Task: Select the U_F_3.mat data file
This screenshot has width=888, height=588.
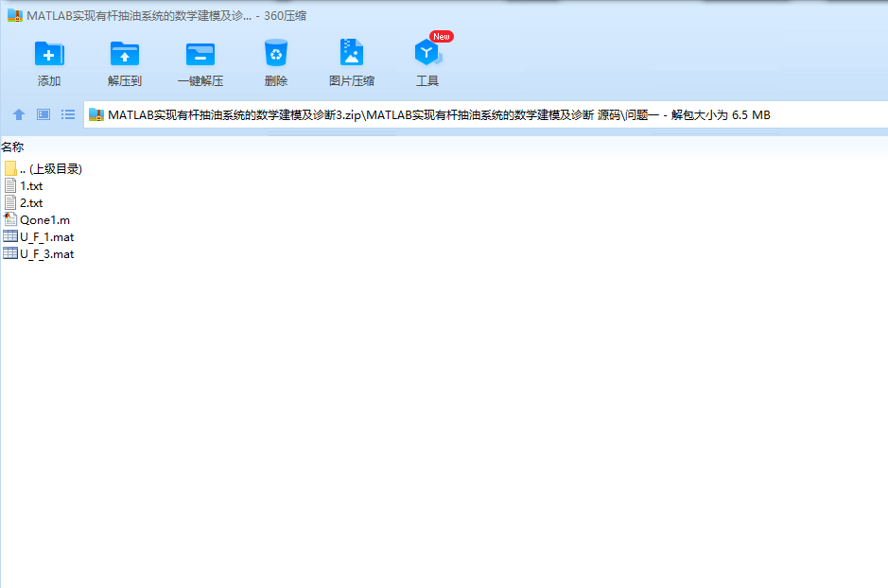Action: pyautogui.click(x=39, y=253)
